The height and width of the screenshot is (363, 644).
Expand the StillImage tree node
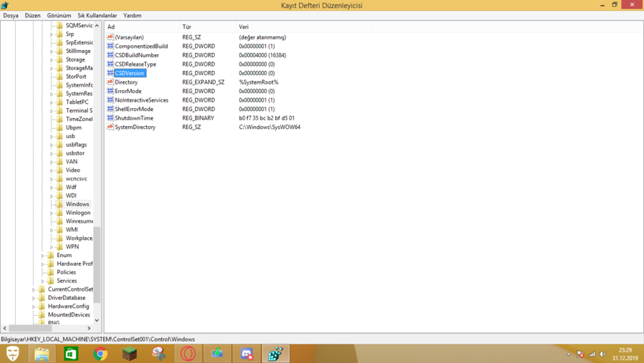(52, 52)
